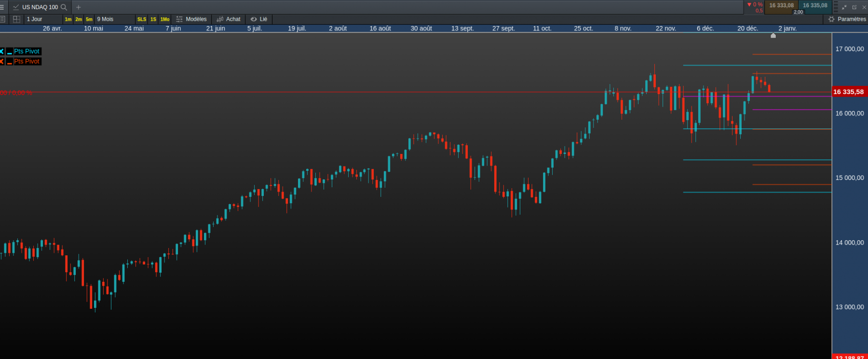Select the 1Mo period shortcut
This screenshot has height=359, width=868.
tap(165, 19)
